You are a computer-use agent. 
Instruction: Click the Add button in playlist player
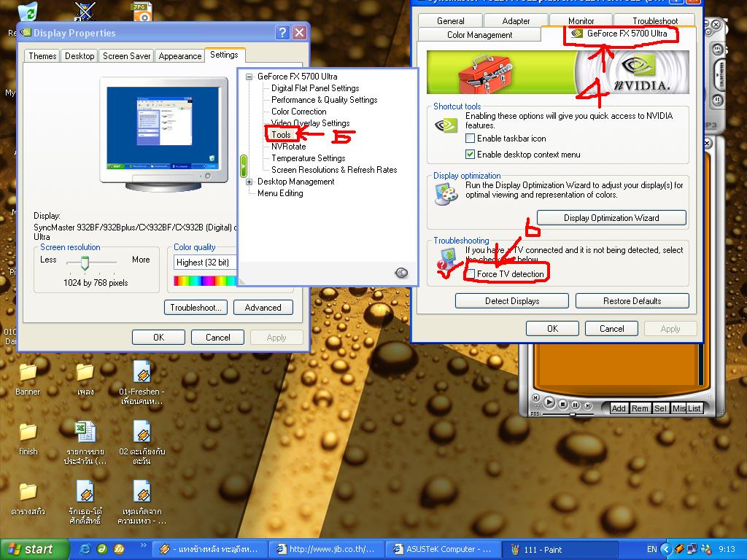[x=619, y=408]
